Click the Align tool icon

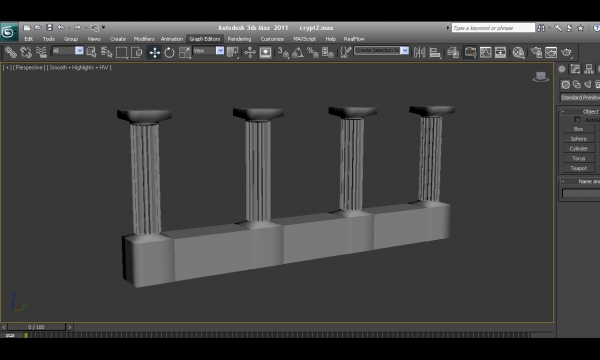coord(435,52)
